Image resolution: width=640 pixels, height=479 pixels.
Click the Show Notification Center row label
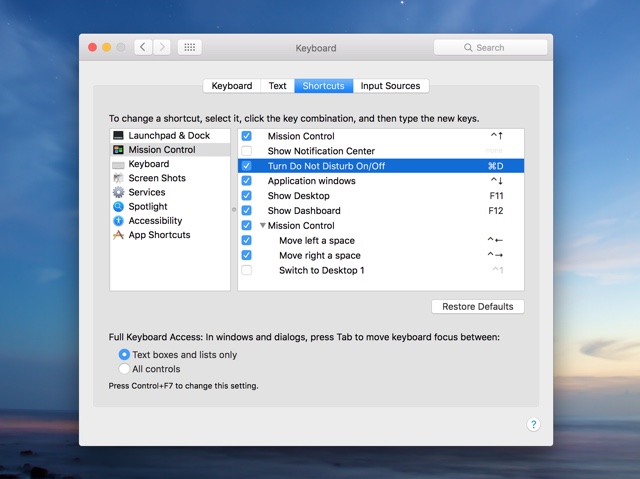(321, 151)
